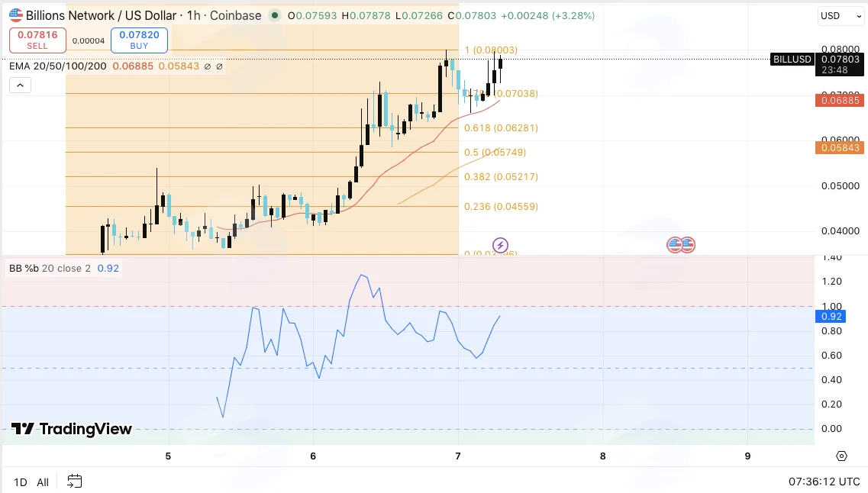Collapse the indicator legend with chevron
The image size is (868, 493).
[x=20, y=85]
